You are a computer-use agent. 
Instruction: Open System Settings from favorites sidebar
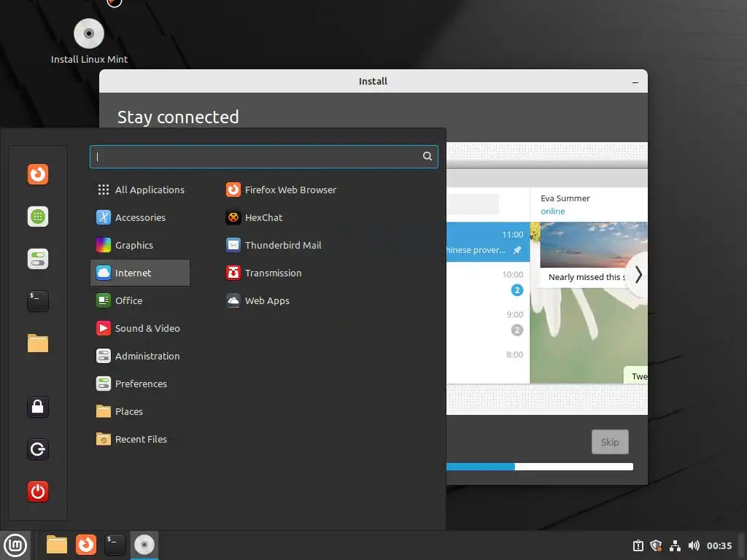pos(38,259)
